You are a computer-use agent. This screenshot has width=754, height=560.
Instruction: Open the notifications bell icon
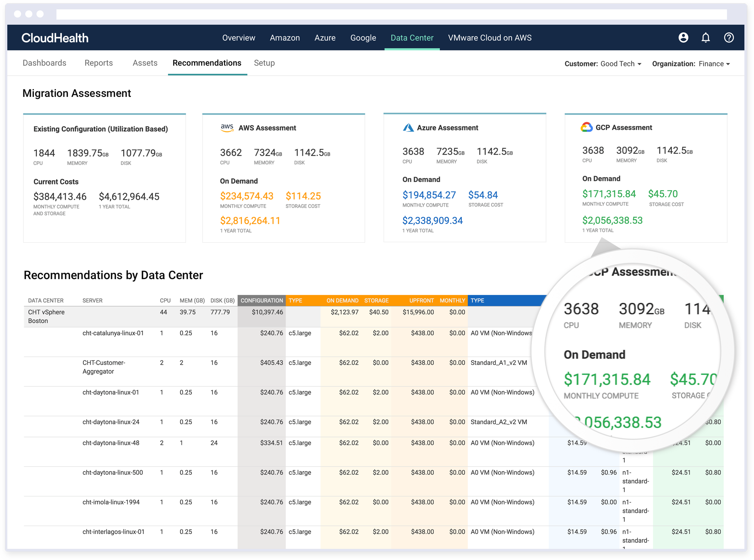coord(706,38)
